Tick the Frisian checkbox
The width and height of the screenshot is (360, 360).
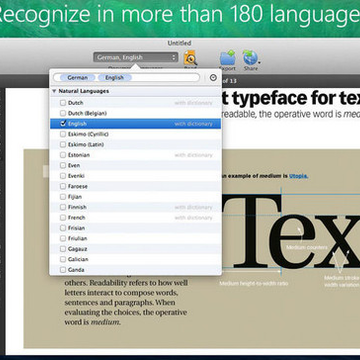[x=63, y=228]
